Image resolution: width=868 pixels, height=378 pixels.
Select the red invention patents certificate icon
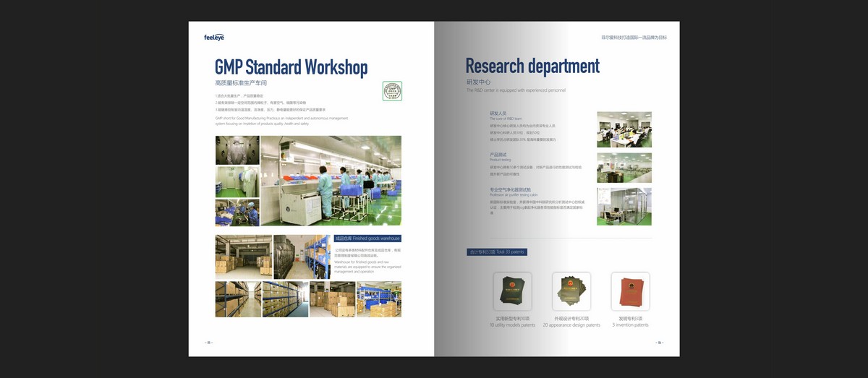tap(630, 291)
